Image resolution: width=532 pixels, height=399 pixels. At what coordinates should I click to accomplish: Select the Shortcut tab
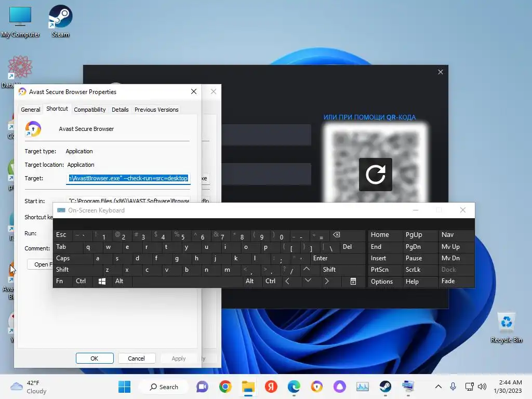pos(57,109)
